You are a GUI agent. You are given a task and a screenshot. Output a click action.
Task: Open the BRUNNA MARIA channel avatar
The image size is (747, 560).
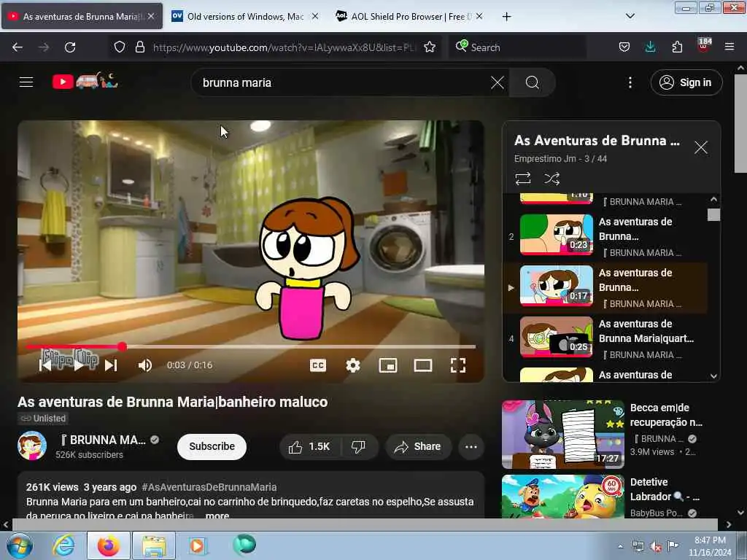click(32, 446)
